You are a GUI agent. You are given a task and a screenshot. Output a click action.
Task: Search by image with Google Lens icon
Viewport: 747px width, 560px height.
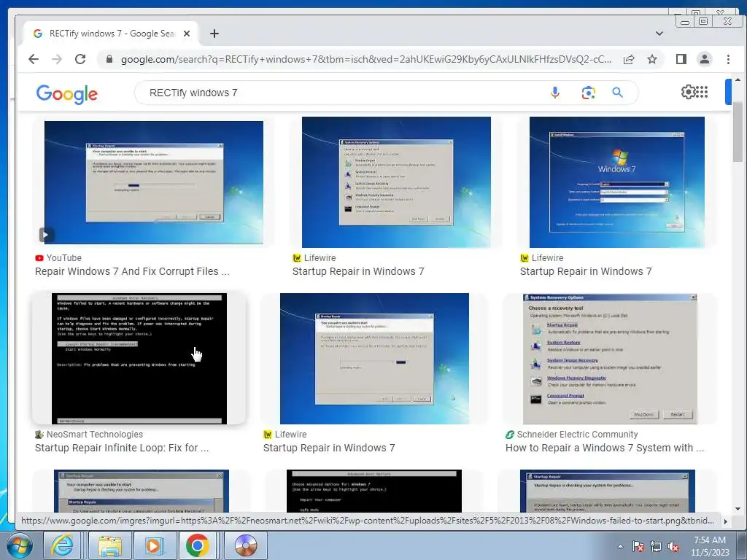(589, 93)
